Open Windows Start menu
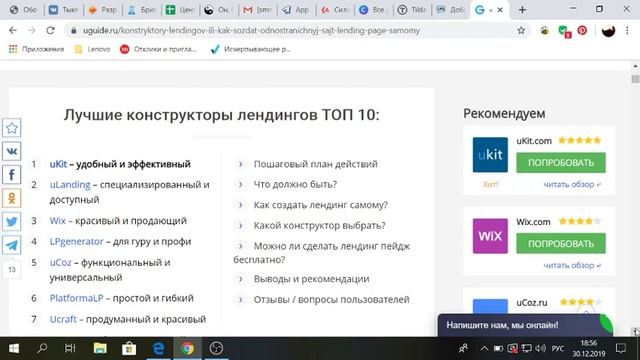This screenshot has height=360, width=640. (x=14, y=349)
